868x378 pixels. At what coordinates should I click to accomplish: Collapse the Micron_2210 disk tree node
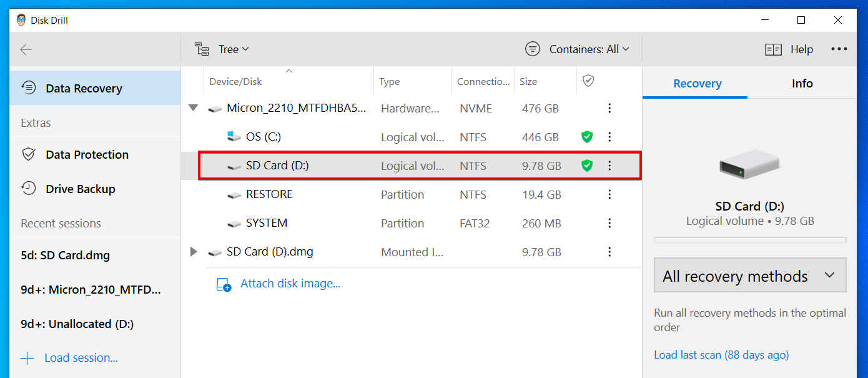(x=194, y=108)
